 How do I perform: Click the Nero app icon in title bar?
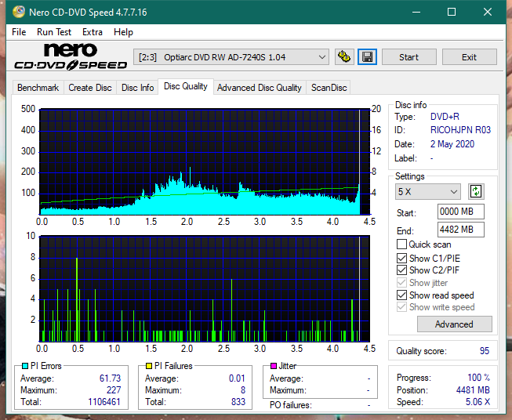click(19, 12)
